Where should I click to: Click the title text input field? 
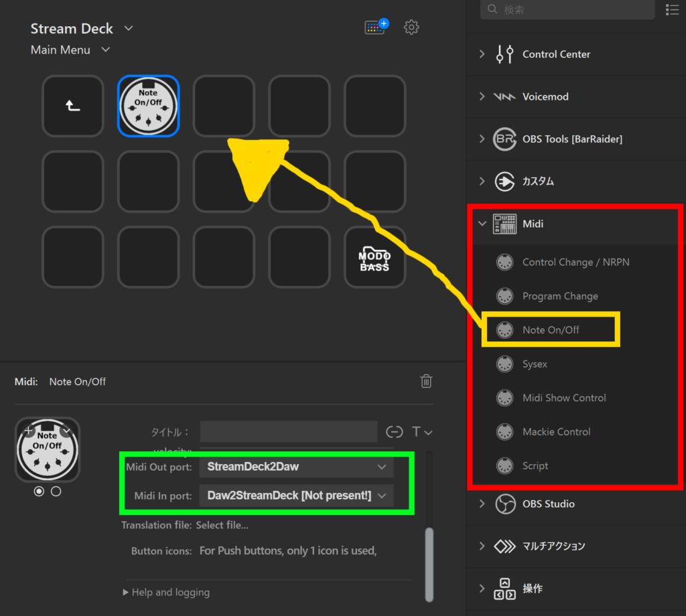pos(288,432)
